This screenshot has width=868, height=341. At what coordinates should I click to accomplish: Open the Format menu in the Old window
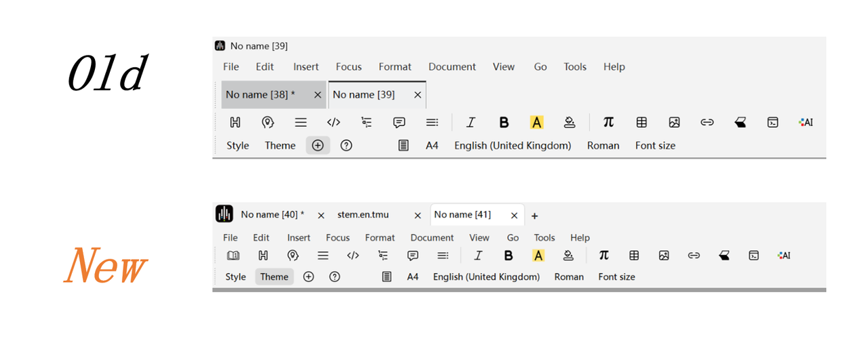coord(395,66)
